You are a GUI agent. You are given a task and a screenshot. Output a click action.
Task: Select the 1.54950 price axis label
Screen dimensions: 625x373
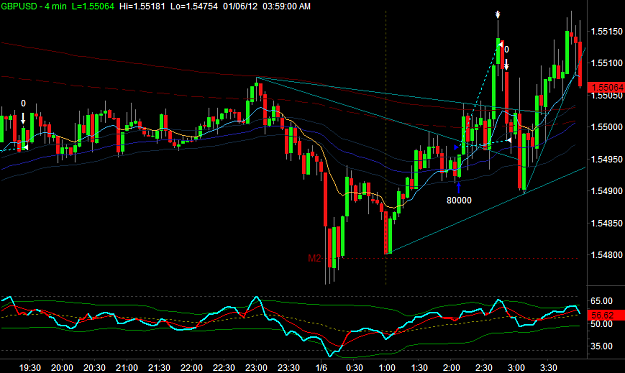click(606, 159)
